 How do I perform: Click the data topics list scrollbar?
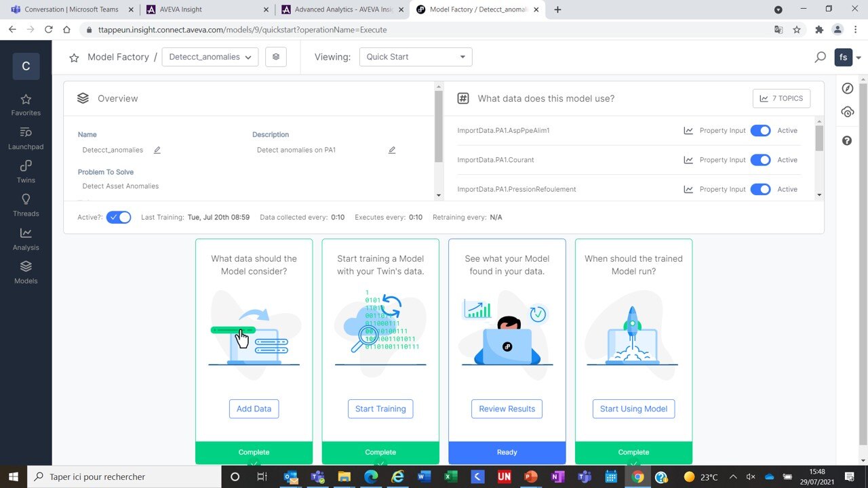819,138
